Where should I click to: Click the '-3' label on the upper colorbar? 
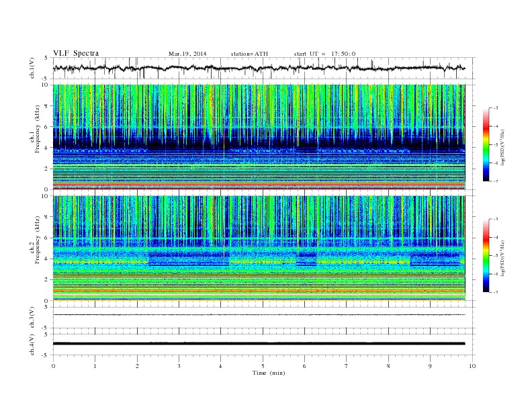point(496,108)
